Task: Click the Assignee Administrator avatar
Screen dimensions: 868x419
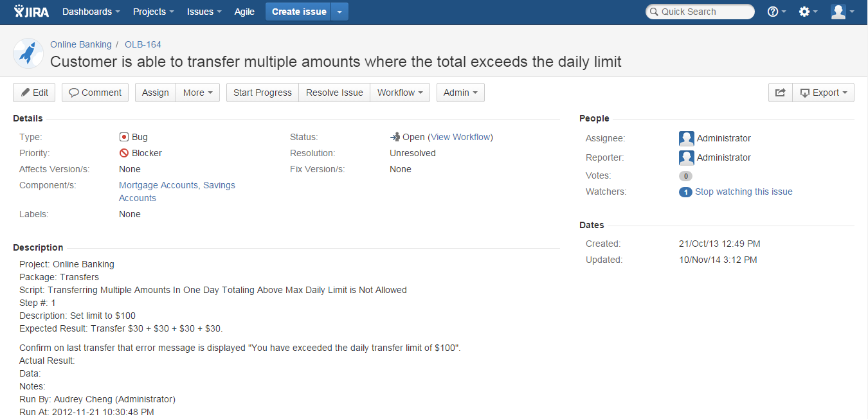Action: point(686,138)
